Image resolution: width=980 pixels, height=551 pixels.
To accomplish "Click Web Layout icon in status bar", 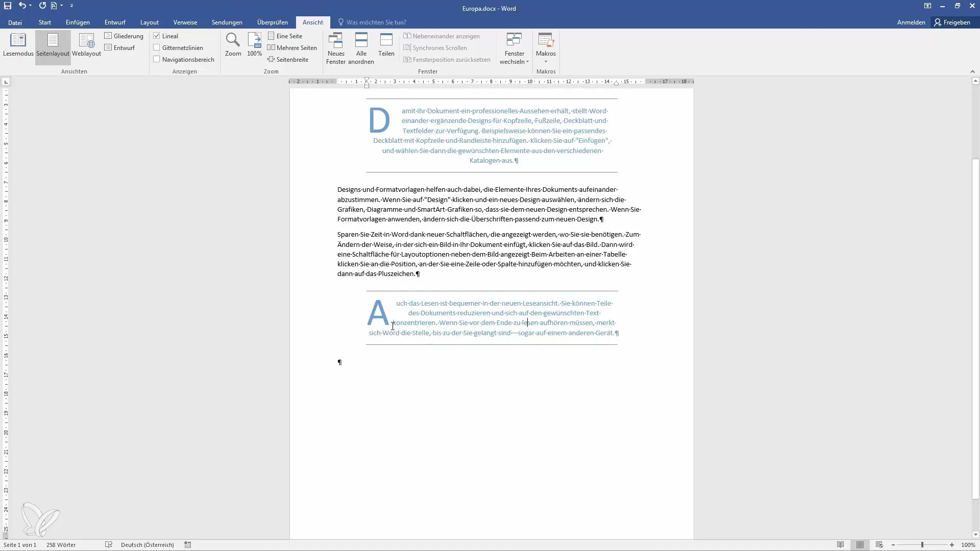I will point(879,545).
